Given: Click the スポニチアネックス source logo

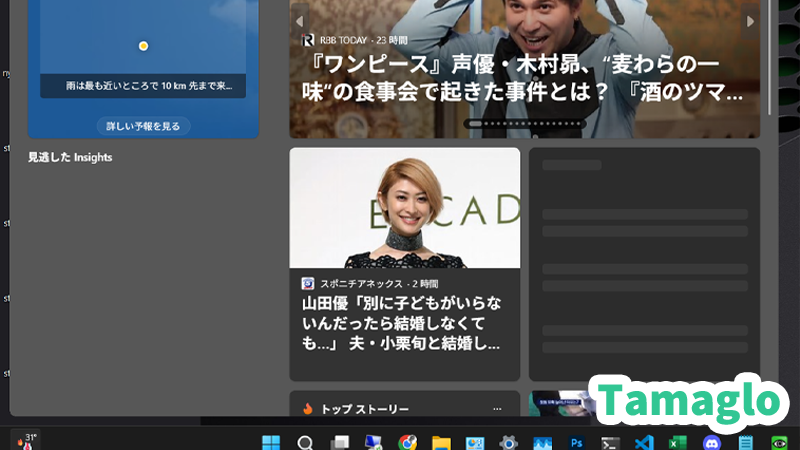Looking at the screenshot, I should click(308, 283).
